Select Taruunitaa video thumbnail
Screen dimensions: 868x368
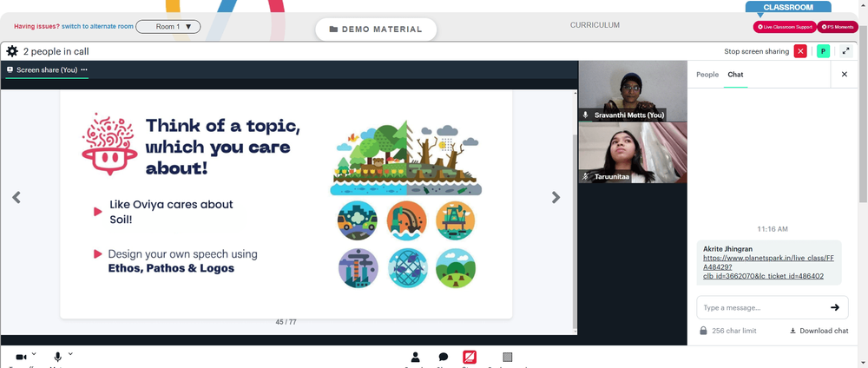click(x=633, y=153)
